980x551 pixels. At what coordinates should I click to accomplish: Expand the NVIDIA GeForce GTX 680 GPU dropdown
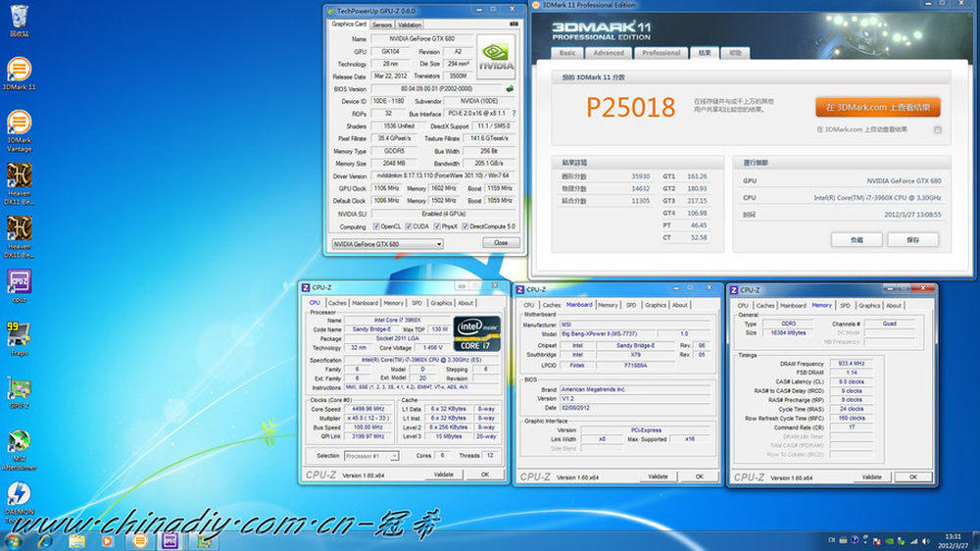(387, 244)
